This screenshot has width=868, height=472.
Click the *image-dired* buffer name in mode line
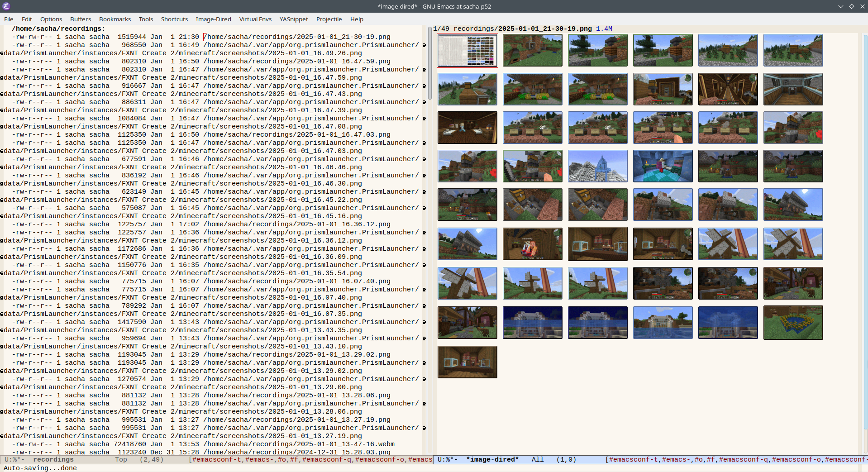click(x=492, y=460)
